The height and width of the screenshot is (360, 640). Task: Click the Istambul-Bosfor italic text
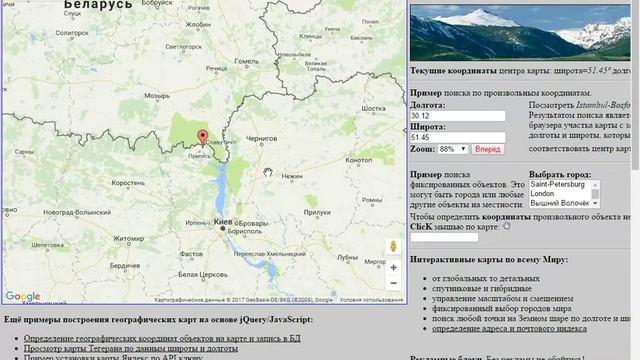coord(603,105)
